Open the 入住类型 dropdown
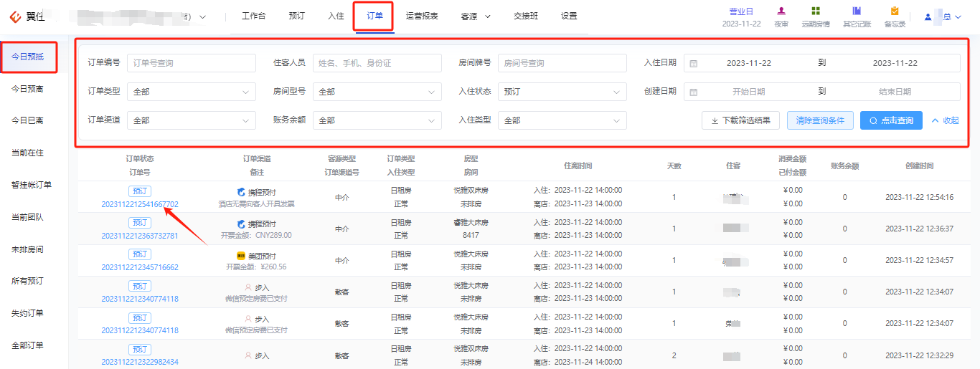The width and height of the screenshot is (980, 369). (x=562, y=120)
